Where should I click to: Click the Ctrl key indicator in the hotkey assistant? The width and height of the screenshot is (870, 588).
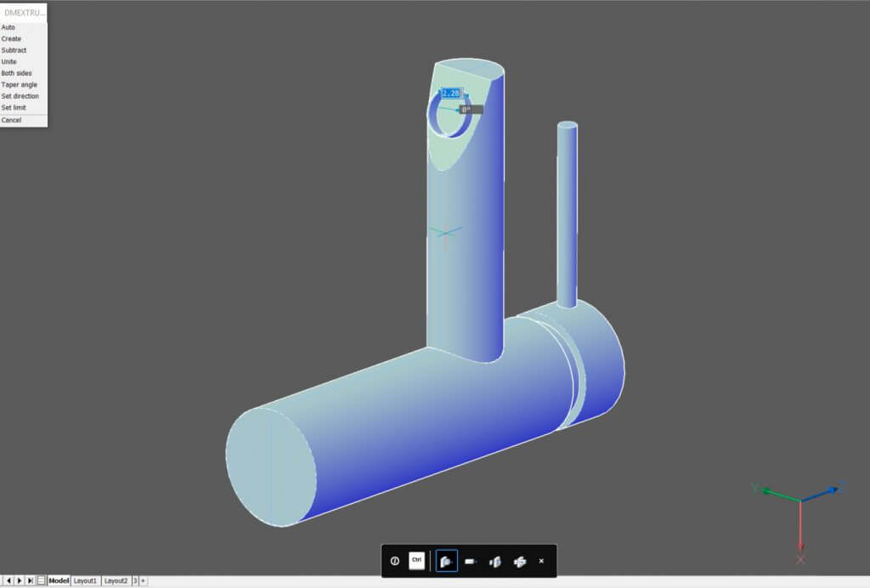[x=415, y=561]
